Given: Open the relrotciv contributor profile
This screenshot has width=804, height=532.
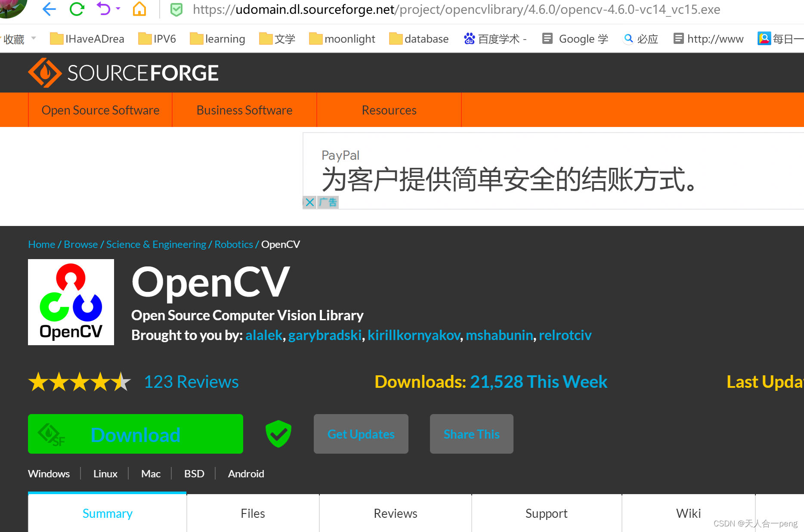Looking at the screenshot, I should (565, 335).
